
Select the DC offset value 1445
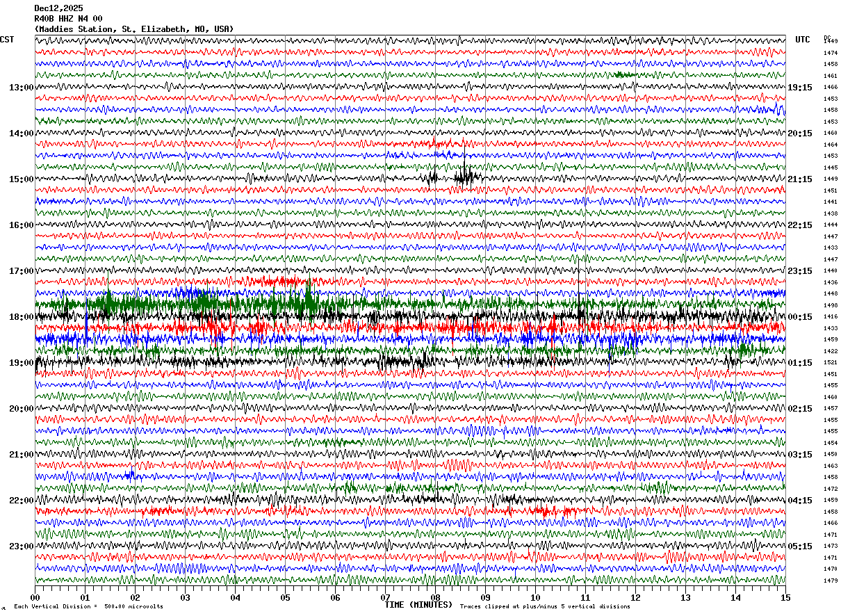[x=831, y=168]
